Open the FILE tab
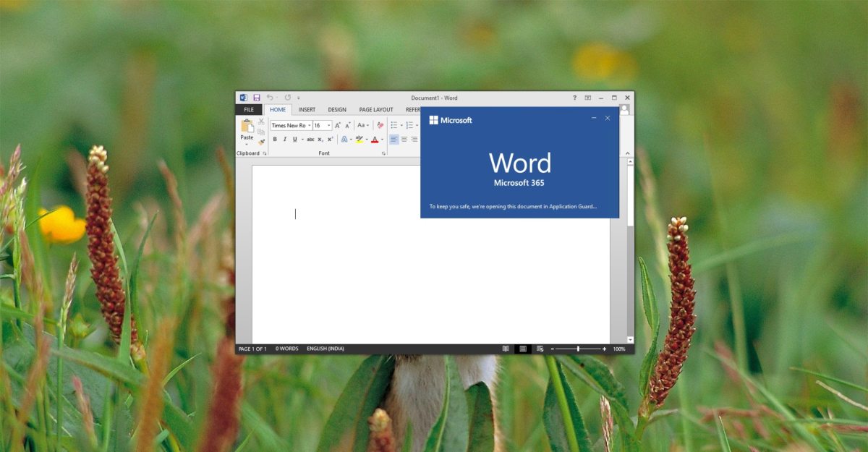The image size is (868, 452). coord(249,110)
